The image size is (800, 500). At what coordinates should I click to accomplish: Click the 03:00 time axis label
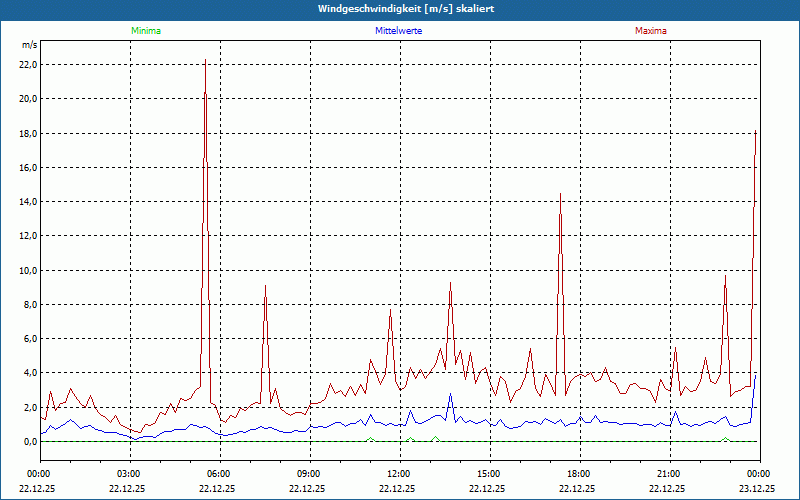131,474
